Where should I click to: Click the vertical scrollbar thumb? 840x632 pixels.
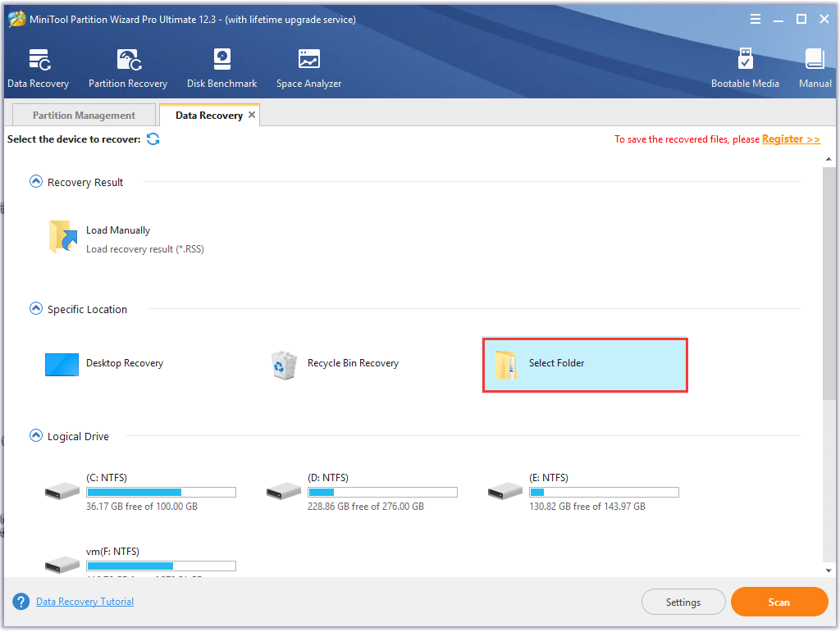tap(829, 283)
